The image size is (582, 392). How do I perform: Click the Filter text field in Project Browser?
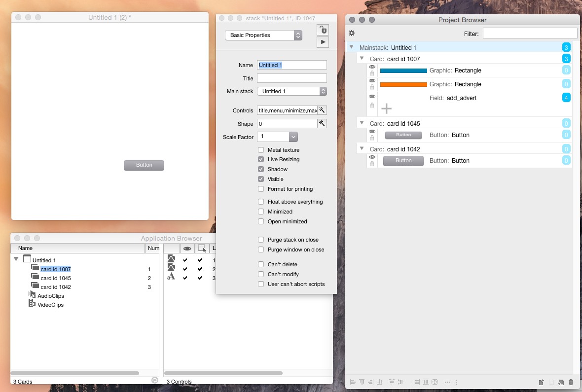[x=530, y=34]
